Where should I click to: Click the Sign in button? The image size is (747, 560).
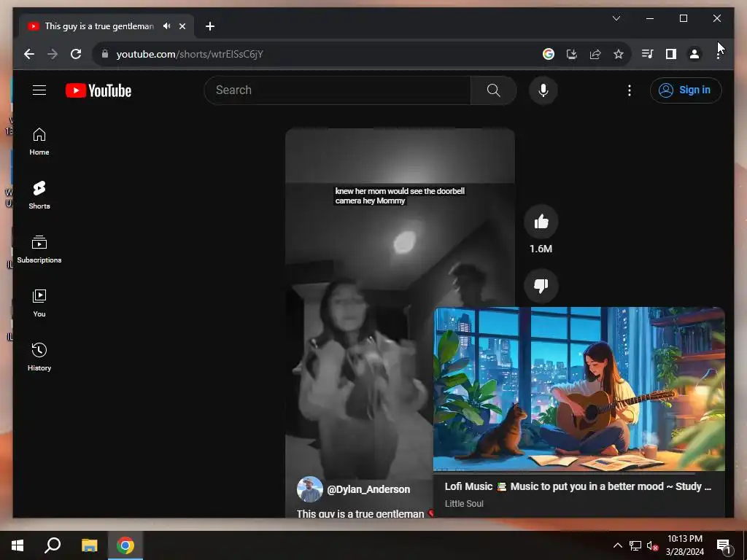[686, 90]
